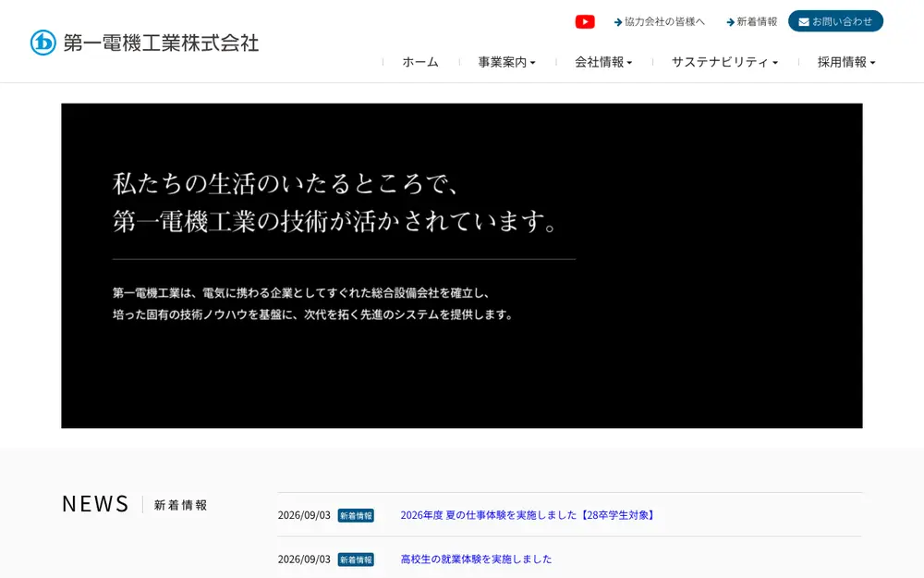The width and height of the screenshot is (924, 578).
Task: Expand the 採用情報 dropdown menu
Action: pos(846,62)
